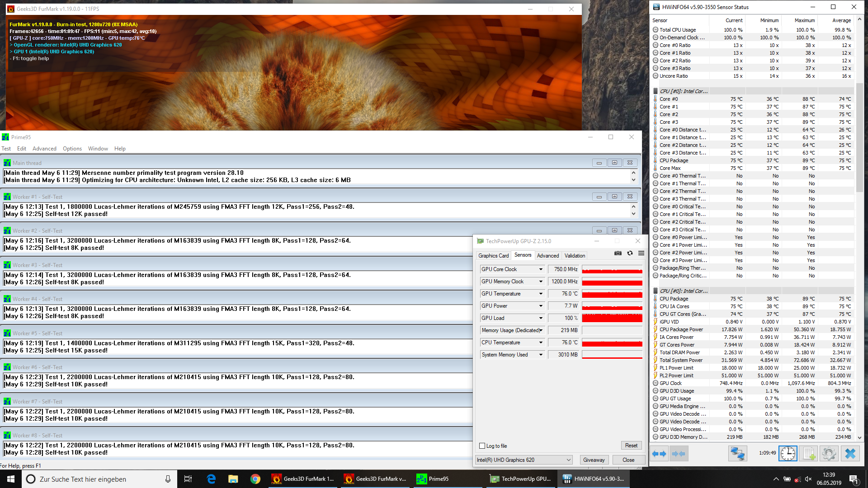
Task: Switch to the Graphics Card tab
Action: [x=493, y=256]
